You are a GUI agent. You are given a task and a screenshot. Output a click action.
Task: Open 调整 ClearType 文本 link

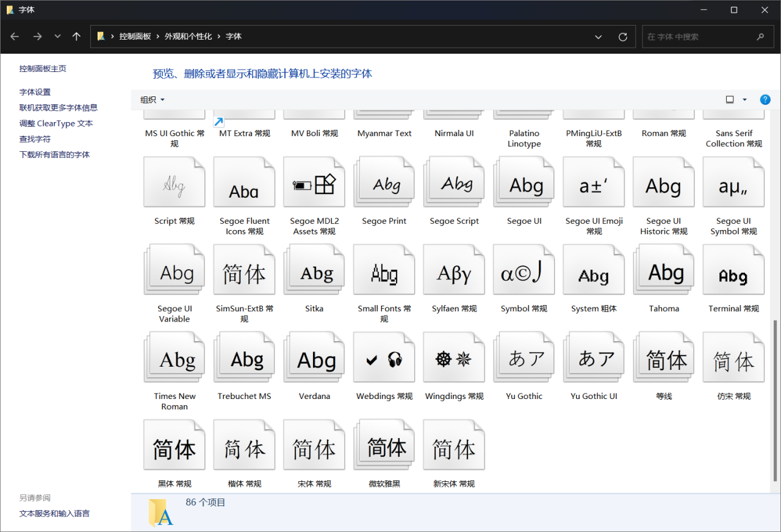tap(56, 123)
